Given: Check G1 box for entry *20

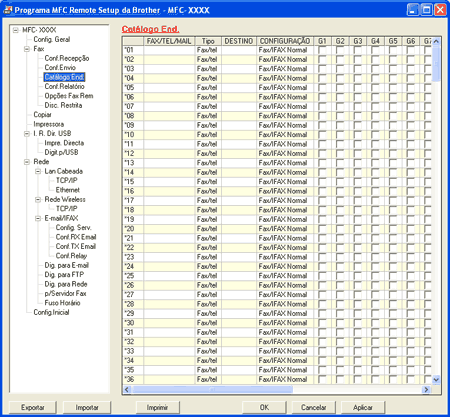Looking at the screenshot, I should tap(322, 229).
